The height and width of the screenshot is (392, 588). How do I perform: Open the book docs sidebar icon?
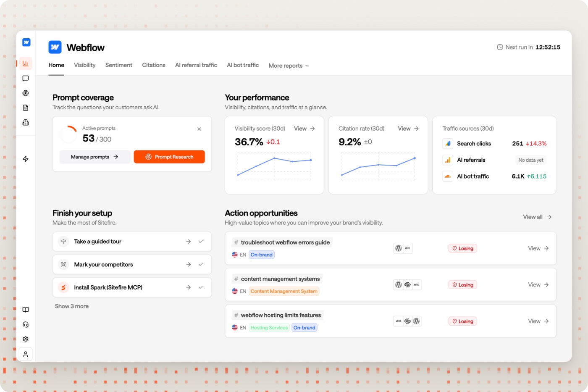[26, 310]
